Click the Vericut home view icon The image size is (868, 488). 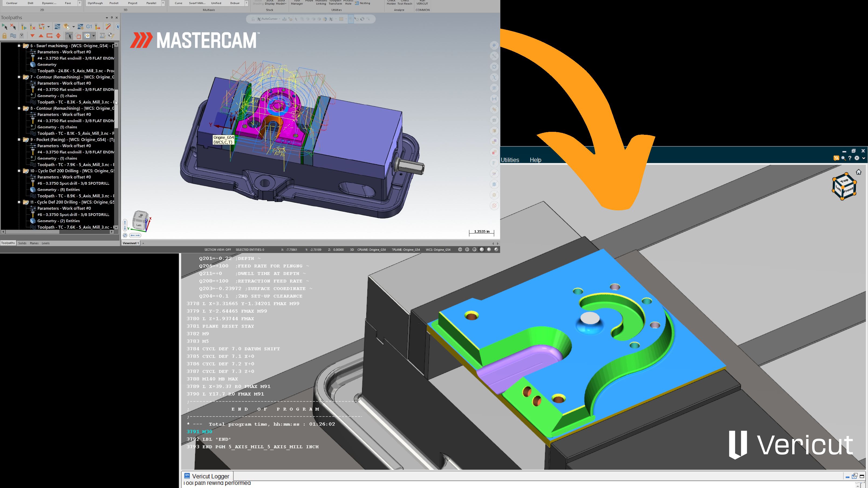tap(858, 172)
